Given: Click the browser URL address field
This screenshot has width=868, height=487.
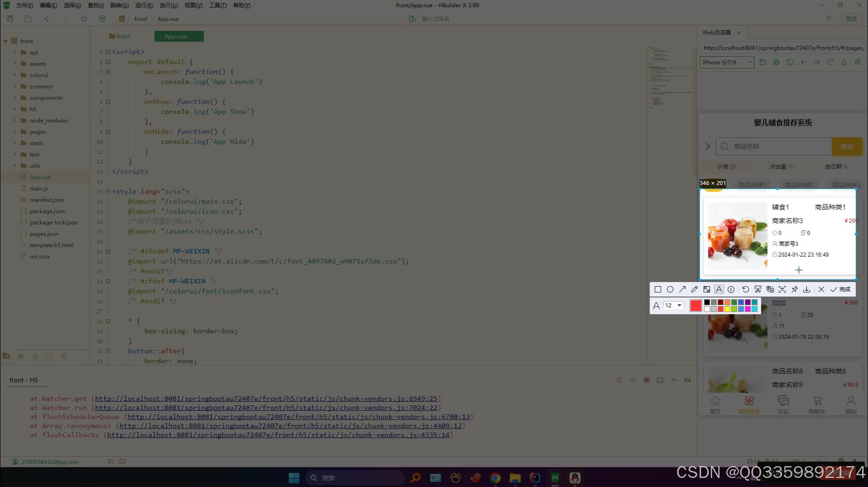Looking at the screenshot, I should pos(783,48).
